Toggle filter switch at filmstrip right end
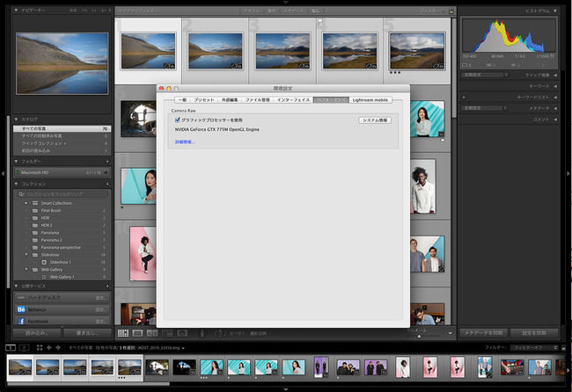The image size is (572, 392). [x=563, y=347]
